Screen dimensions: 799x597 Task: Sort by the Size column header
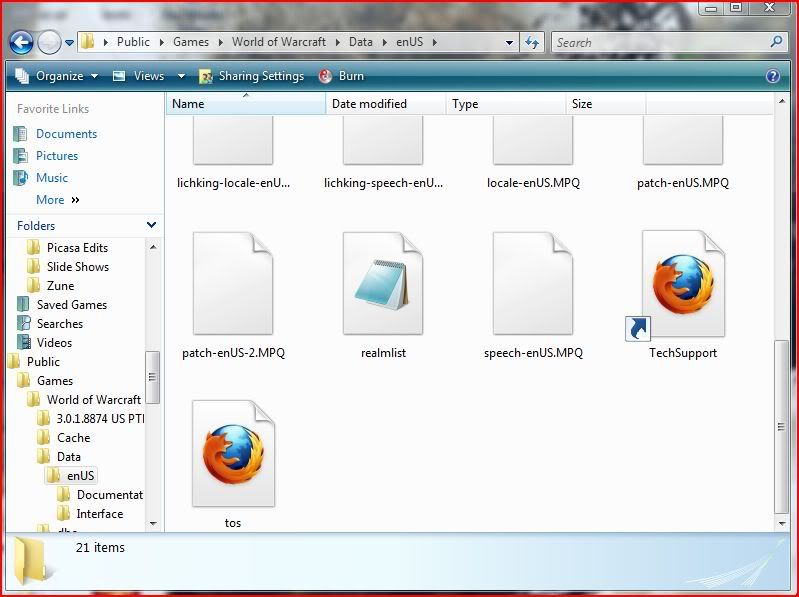(x=606, y=104)
